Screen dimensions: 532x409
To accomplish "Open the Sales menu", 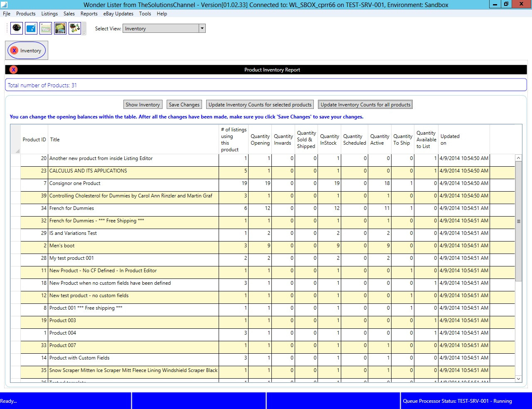I will 69,14.
